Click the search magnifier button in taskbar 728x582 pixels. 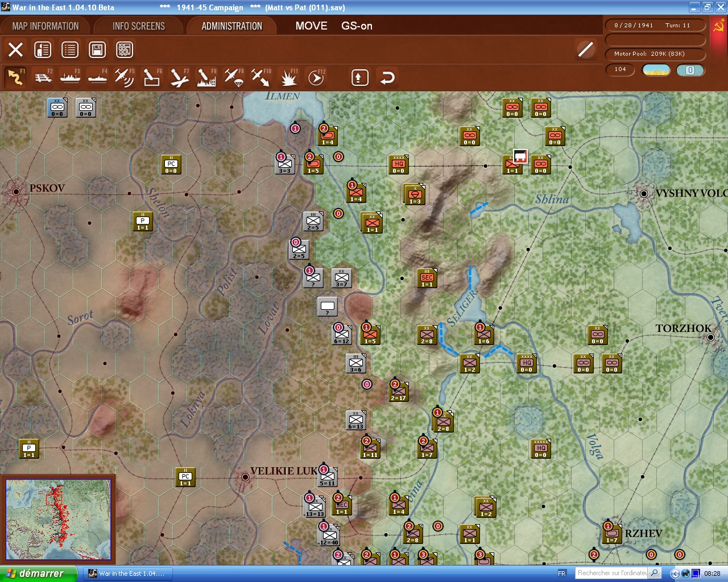pyautogui.click(x=655, y=573)
